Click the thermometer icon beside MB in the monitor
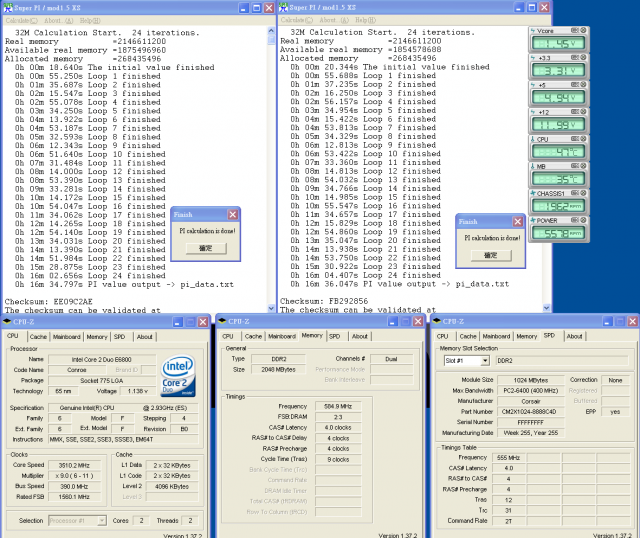Screen dimensions: 640x538 click(533, 166)
